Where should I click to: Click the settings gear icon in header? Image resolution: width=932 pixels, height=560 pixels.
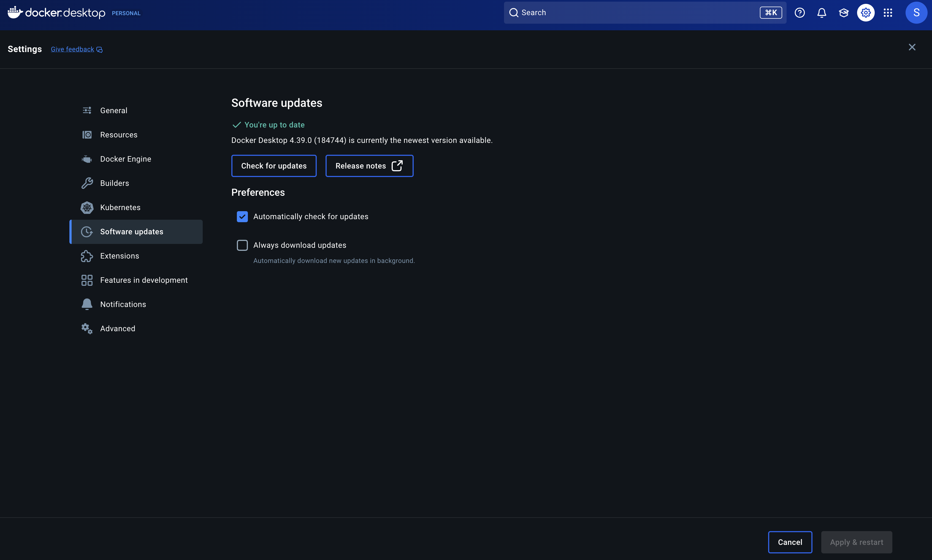[866, 13]
